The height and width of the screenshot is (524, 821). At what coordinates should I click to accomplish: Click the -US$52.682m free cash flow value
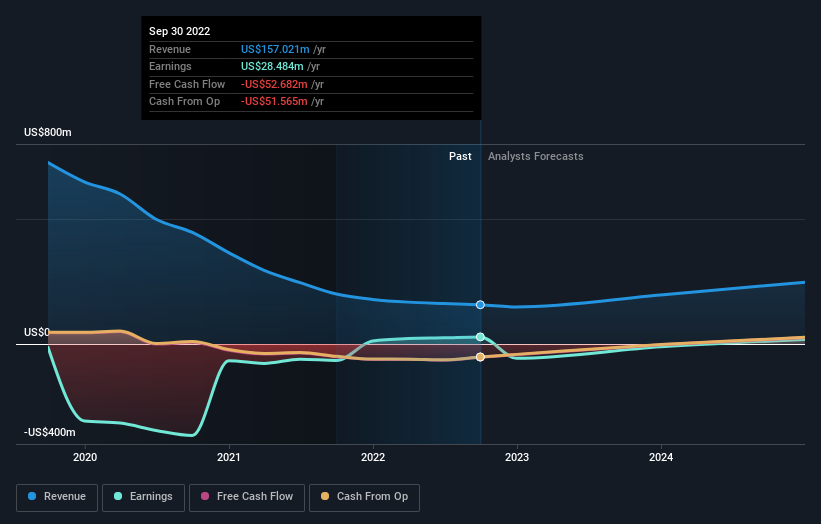tap(274, 84)
